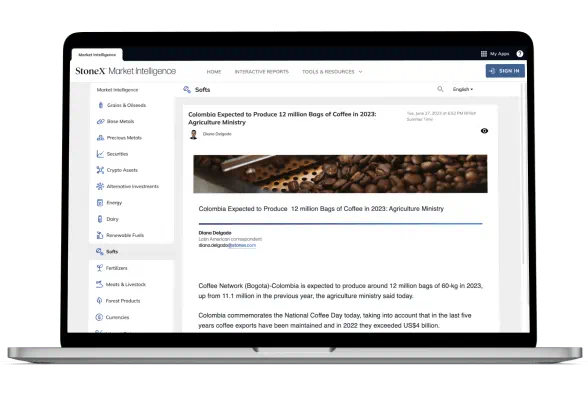
Task: Open Interactive Reports menu item
Action: tap(262, 72)
